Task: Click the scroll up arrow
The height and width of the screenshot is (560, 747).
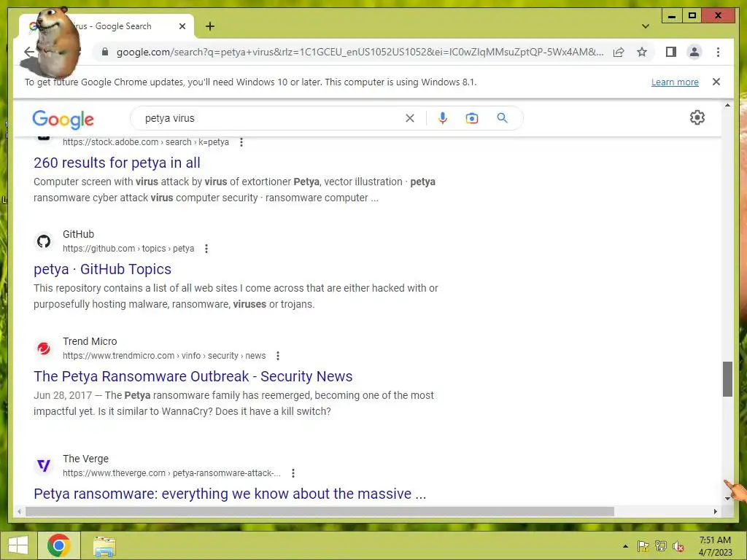Action: (x=727, y=105)
